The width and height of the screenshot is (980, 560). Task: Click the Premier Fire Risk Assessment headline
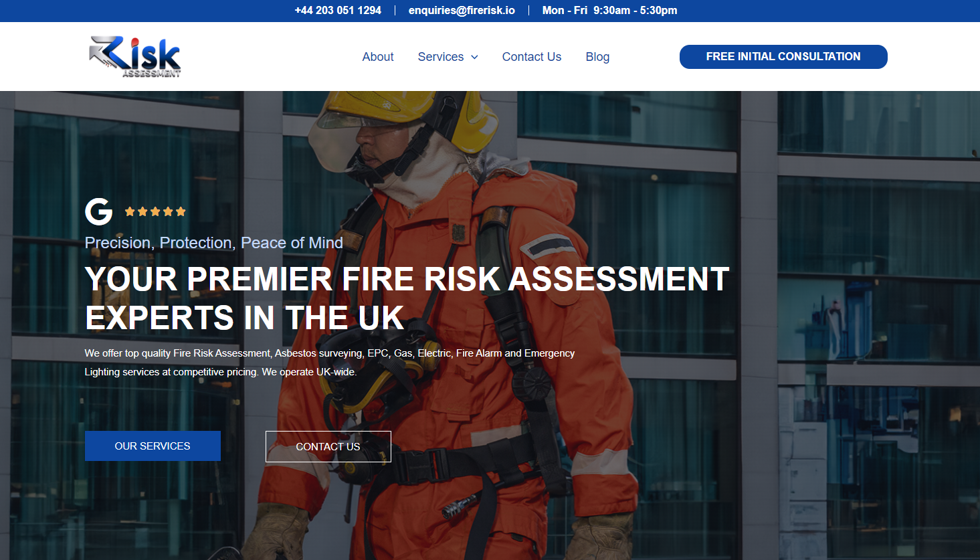coord(406,298)
